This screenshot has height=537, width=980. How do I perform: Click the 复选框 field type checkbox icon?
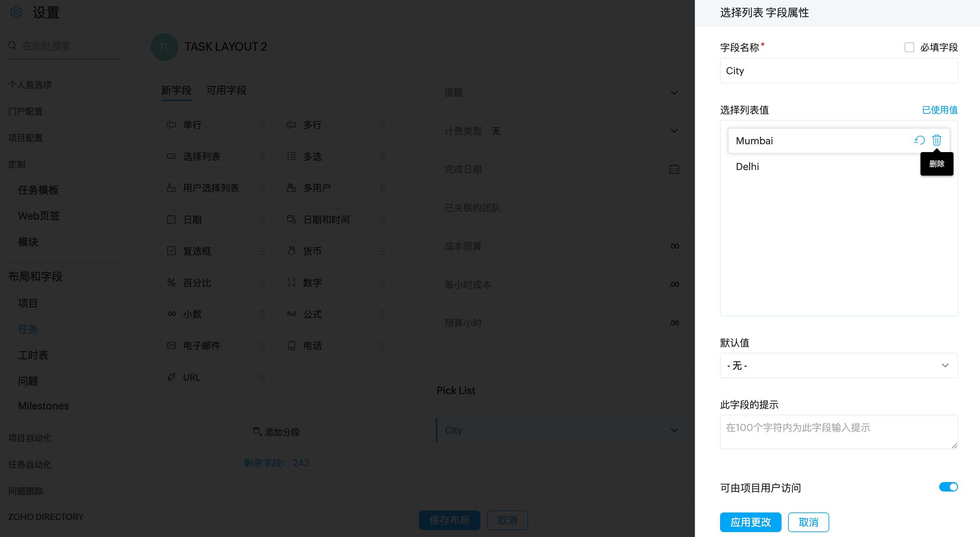click(171, 251)
